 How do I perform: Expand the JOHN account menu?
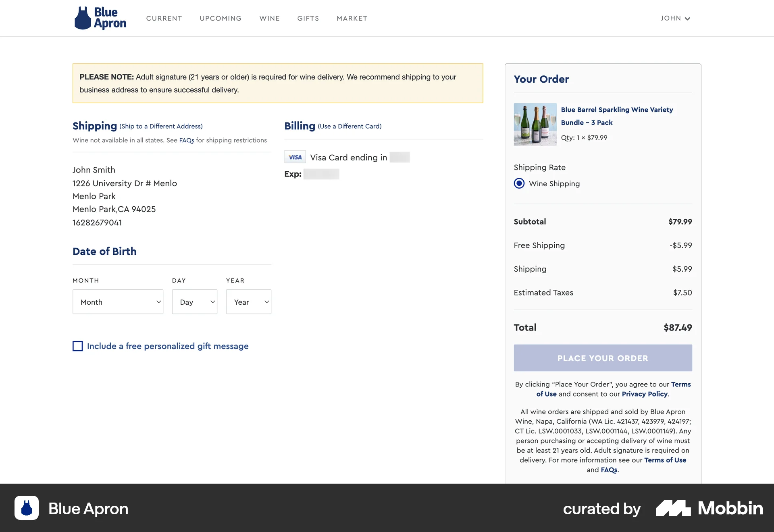(x=676, y=18)
